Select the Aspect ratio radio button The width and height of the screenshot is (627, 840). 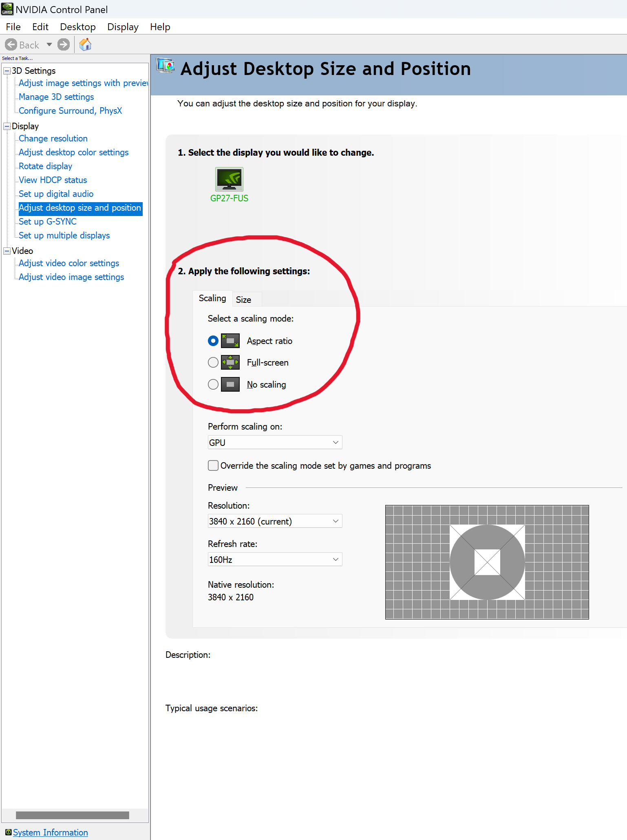[x=213, y=341]
